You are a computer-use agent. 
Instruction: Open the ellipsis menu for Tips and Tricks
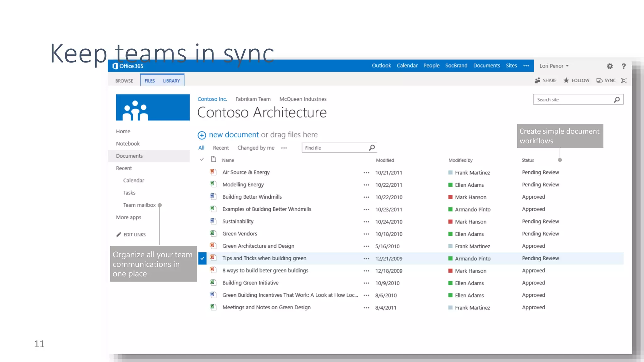(366, 259)
